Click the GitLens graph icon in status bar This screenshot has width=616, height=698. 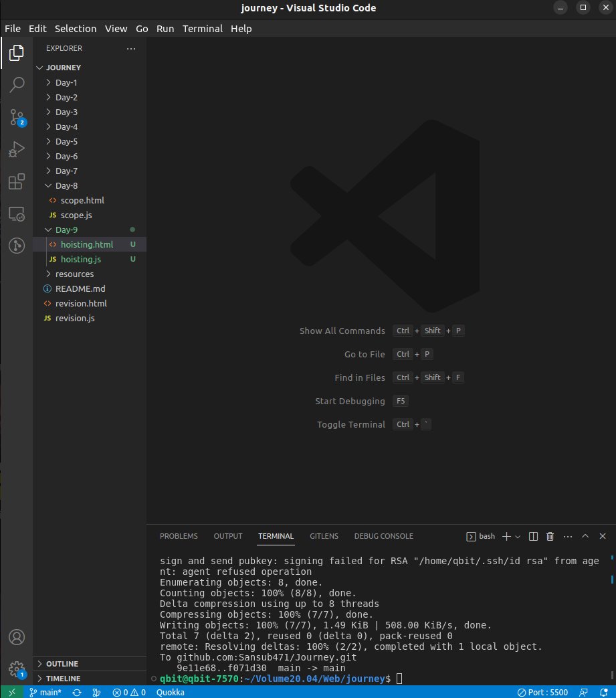pos(96,692)
